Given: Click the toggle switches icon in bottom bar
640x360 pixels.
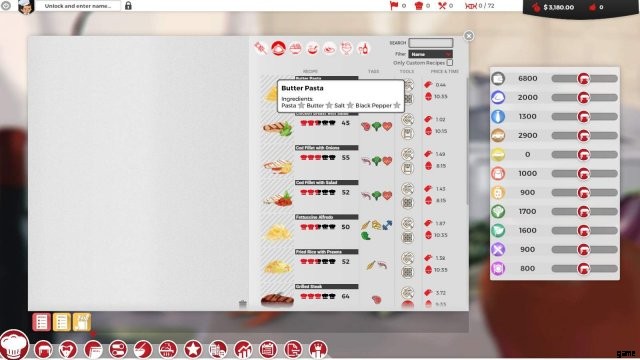Looking at the screenshot, I should click(x=118, y=349).
